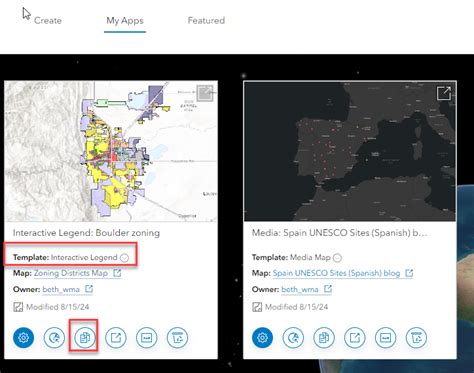Delete the Spain UNESCO Sites app with trash icon
Viewport: 474px width, 373px height.
[416, 338]
